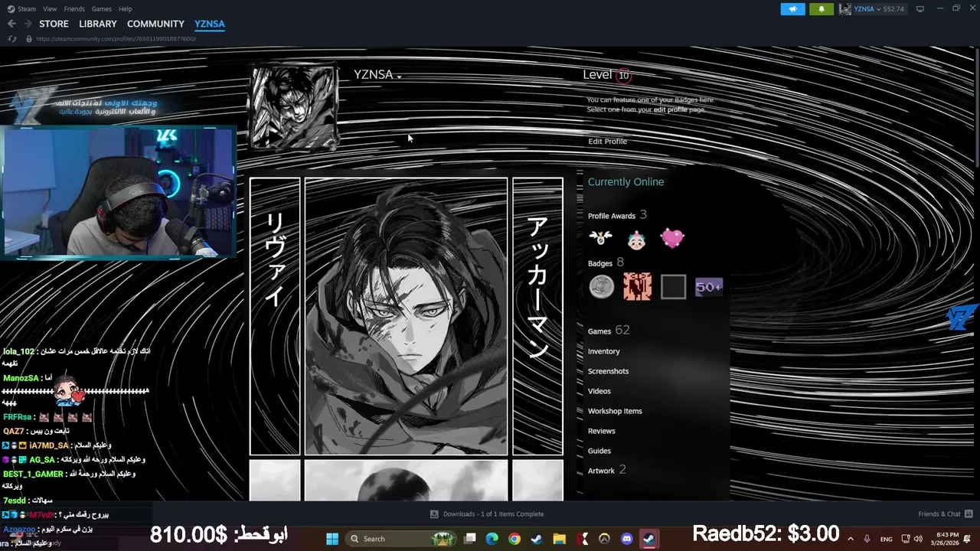Click the padlock icon beside URL
980x551 pixels.
[29, 38]
